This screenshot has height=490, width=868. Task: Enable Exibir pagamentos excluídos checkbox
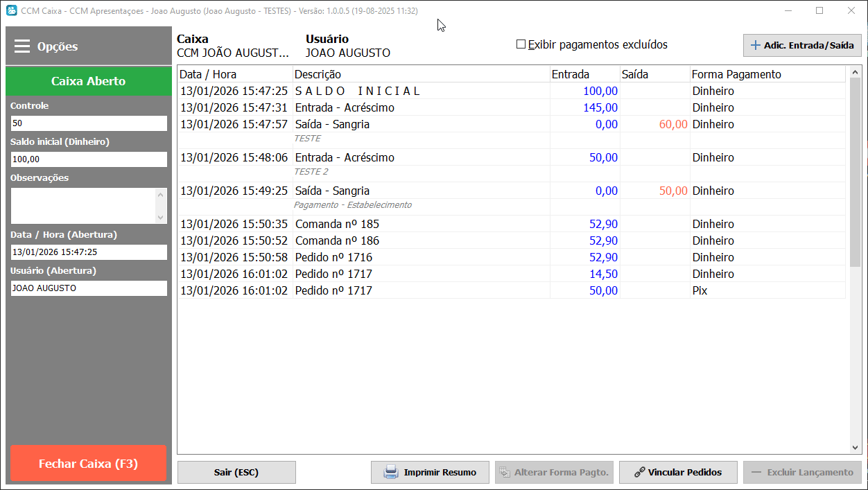521,44
